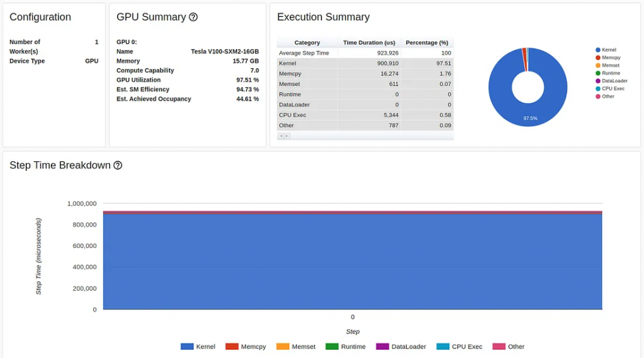Viewport: 644px width, 358px height.
Task: Toggle Runtime series in step chart legend
Action: [332, 347]
